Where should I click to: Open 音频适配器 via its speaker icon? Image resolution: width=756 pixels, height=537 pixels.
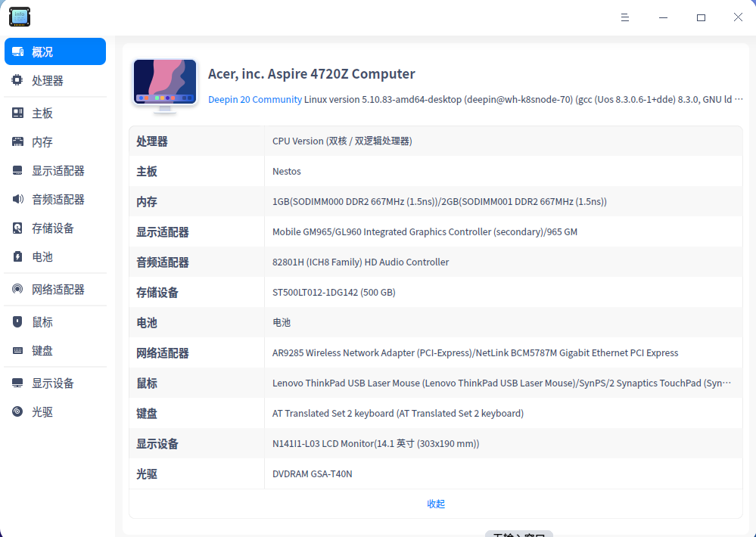coord(17,199)
